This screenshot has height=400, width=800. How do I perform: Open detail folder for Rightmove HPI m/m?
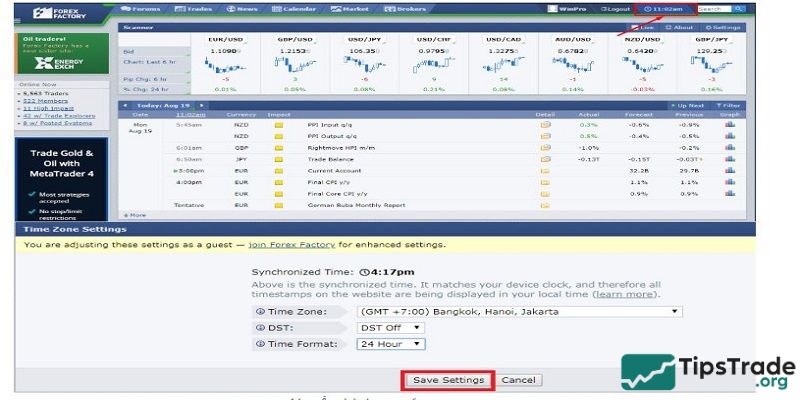545,147
